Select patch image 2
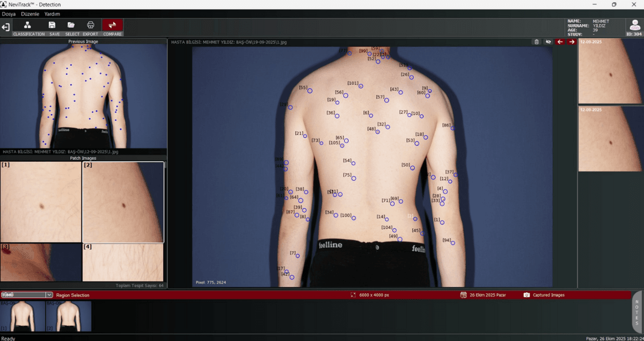The width and height of the screenshot is (644, 341). point(123,202)
